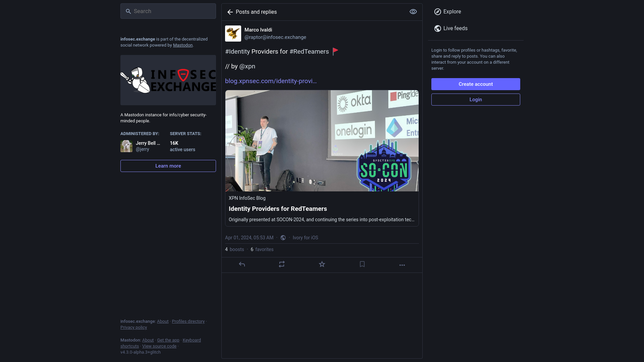Click Marco Ivaldi's raptor avatar
The image size is (644, 362).
click(233, 34)
